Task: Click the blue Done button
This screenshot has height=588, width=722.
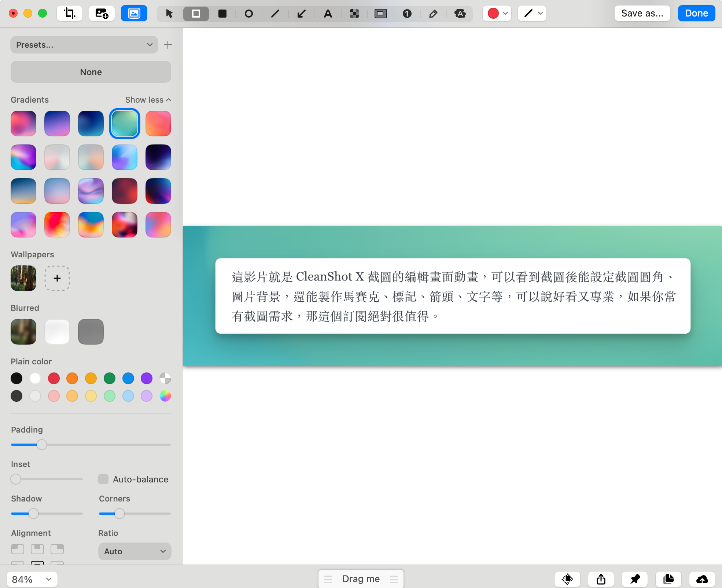Action: [696, 14]
